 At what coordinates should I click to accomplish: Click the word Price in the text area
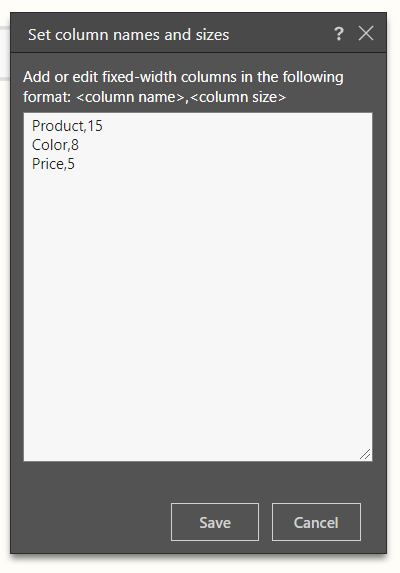pos(47,164)
